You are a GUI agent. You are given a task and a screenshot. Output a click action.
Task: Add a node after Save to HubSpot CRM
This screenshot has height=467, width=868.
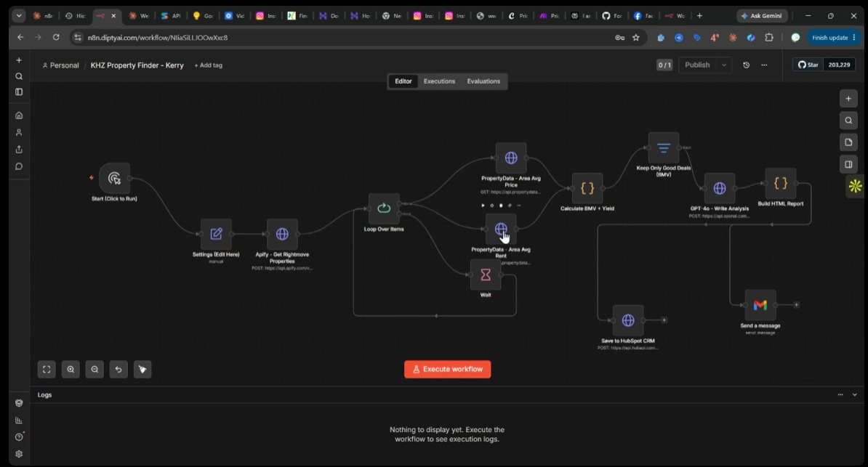pos(664,320)
